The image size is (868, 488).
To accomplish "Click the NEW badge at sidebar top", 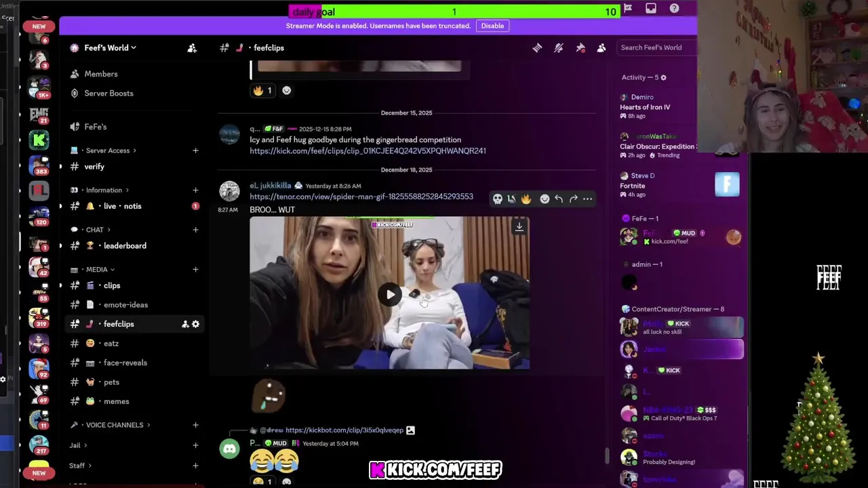I will pyautogui.click(x=39, y=26).
